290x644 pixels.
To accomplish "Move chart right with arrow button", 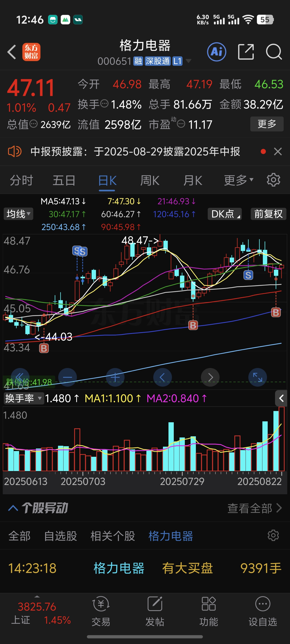I will (210, 377).
